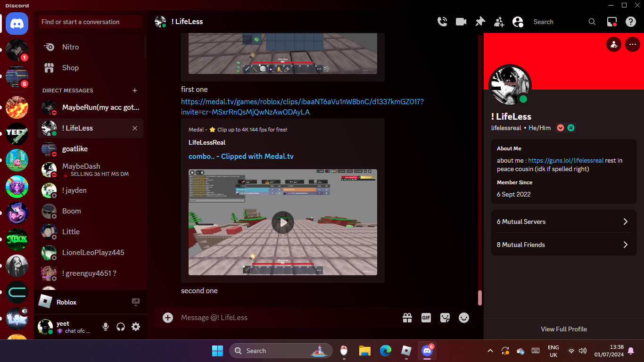Screen dimensions: 644x362
Task: Click the profile badge with the hashtag symbol
Action: 570,128
